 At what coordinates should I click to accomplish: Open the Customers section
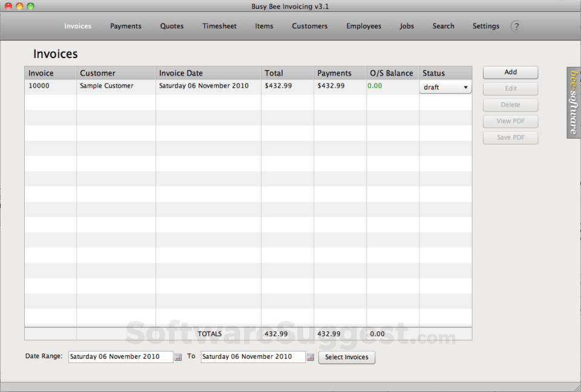(309, 26)
